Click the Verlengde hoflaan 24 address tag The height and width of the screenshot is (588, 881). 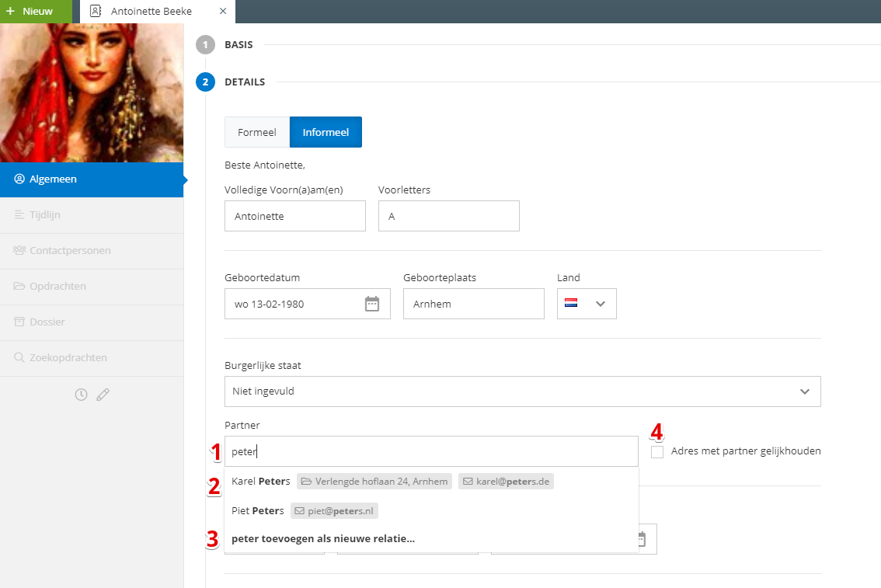point(374,482)
